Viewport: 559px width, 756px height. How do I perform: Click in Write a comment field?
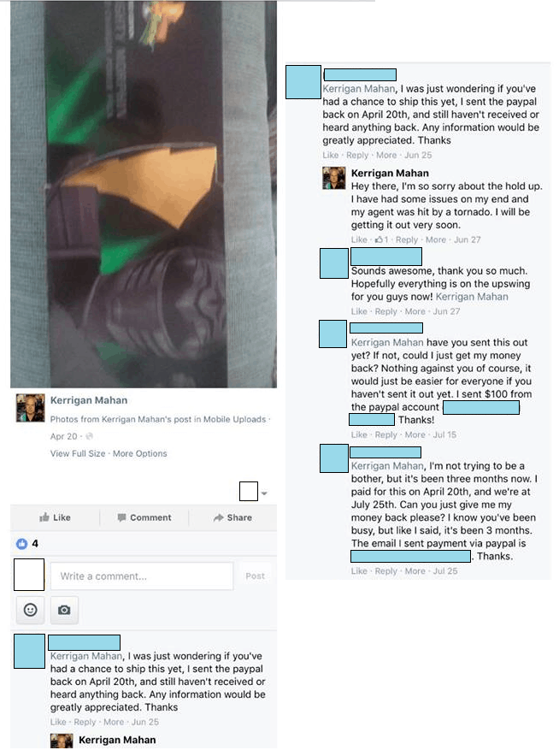pyautogui.click(x=142, y=576)
